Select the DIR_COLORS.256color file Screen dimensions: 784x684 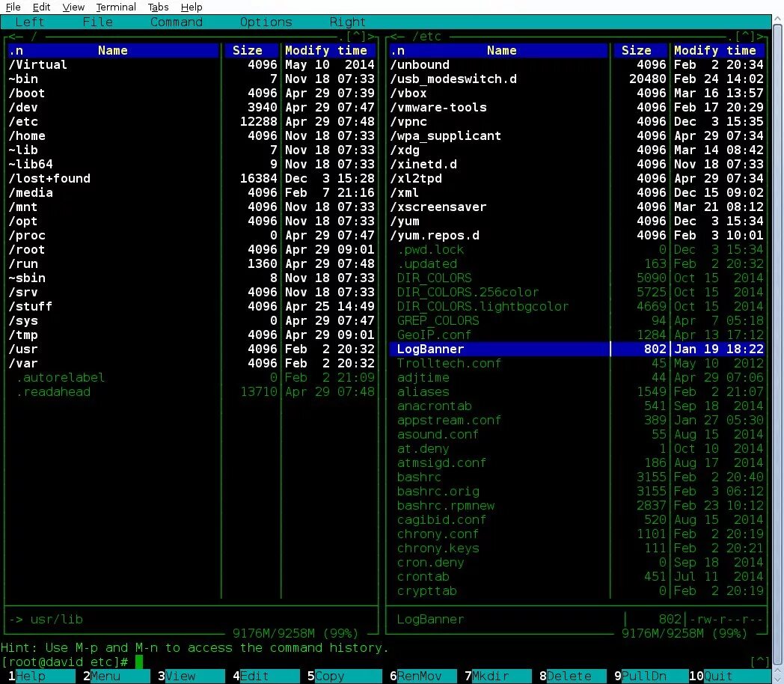(577, 293)
